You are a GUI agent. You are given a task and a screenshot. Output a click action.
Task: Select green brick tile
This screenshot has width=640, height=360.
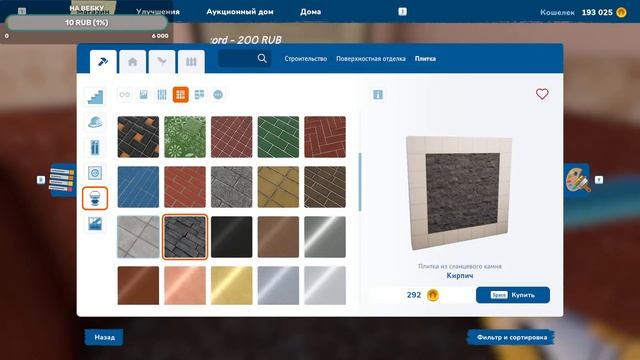[278, 137]
